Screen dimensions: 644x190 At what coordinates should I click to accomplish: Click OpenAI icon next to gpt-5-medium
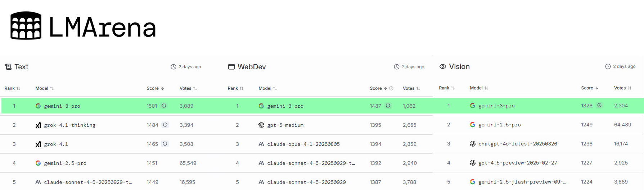point(261,125)
